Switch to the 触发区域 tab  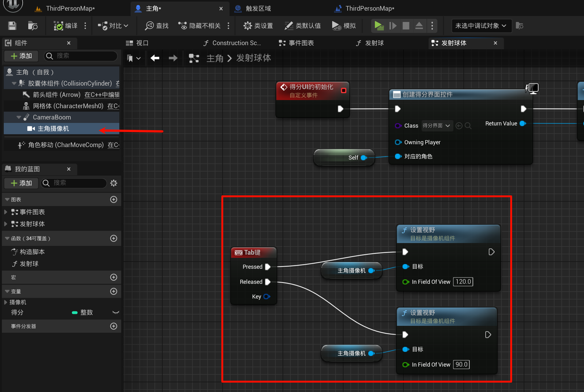[258, 8]
